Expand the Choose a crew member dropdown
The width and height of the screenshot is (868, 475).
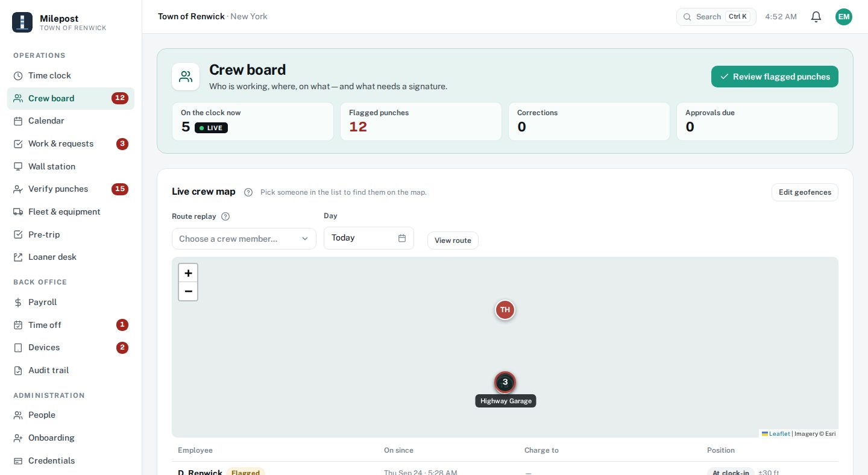244,239
